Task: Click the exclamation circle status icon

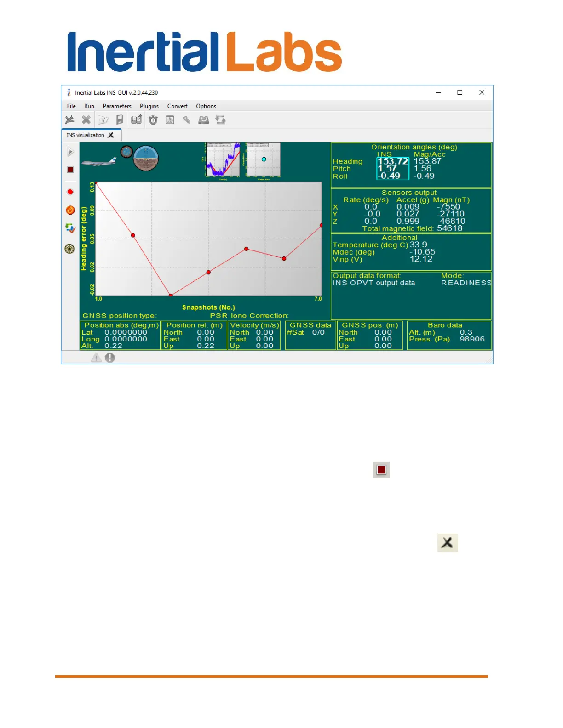Action: (109, 358)
